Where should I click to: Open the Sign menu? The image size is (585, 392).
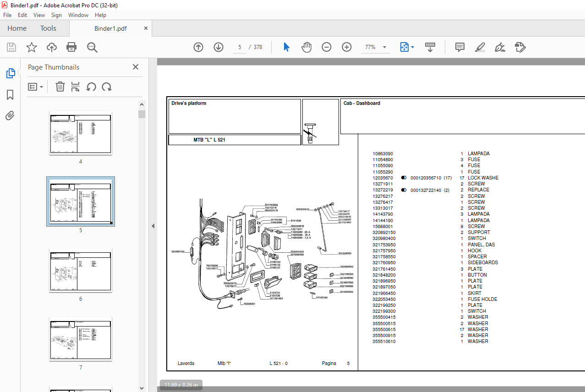[x=56, y=15]
